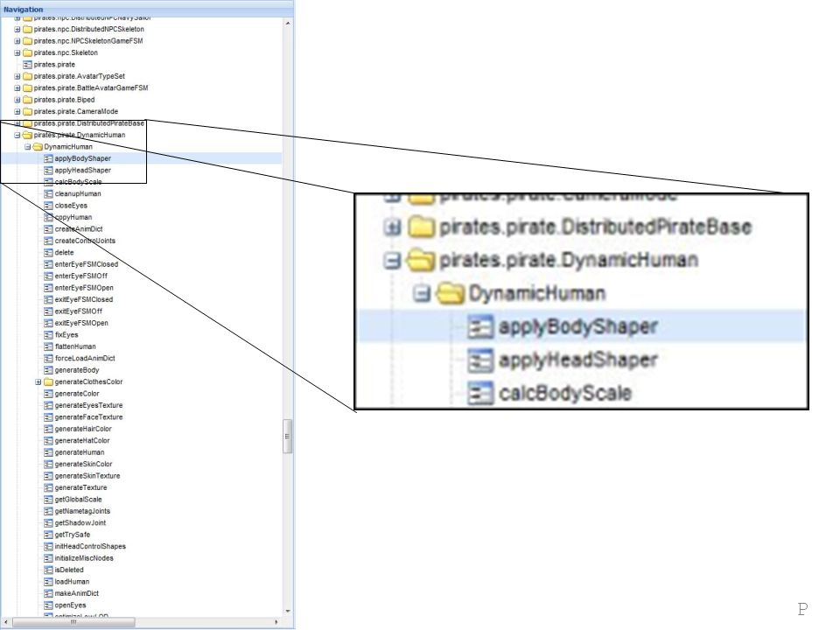The height and width of the screenshot is (630, 840).
Task: Select the generateHatColor tree item
Action: [82, 441]
